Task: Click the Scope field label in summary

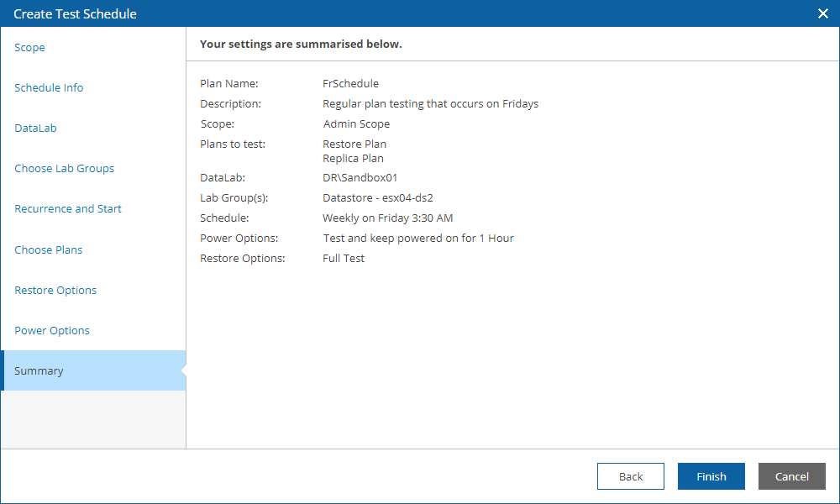Action: 217,123
